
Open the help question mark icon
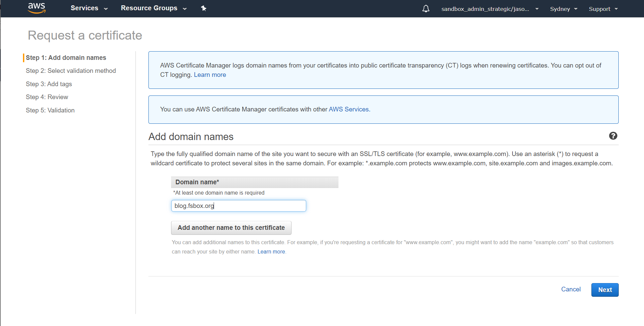point(613,136)
